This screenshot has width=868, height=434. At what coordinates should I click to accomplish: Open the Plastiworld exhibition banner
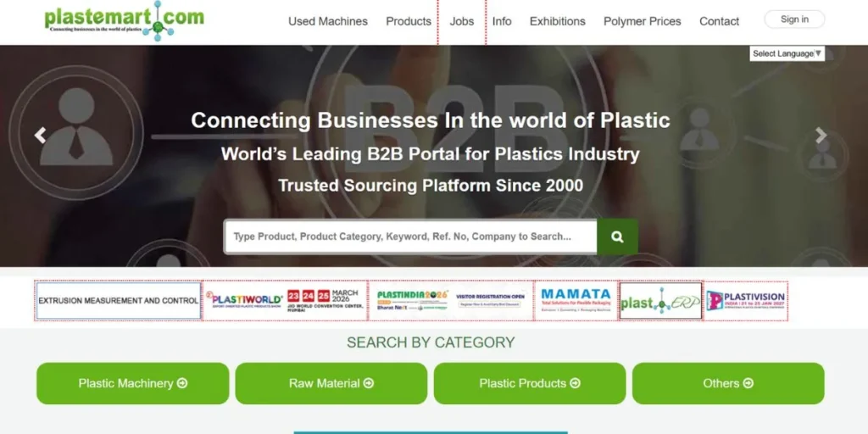point(285,301)
